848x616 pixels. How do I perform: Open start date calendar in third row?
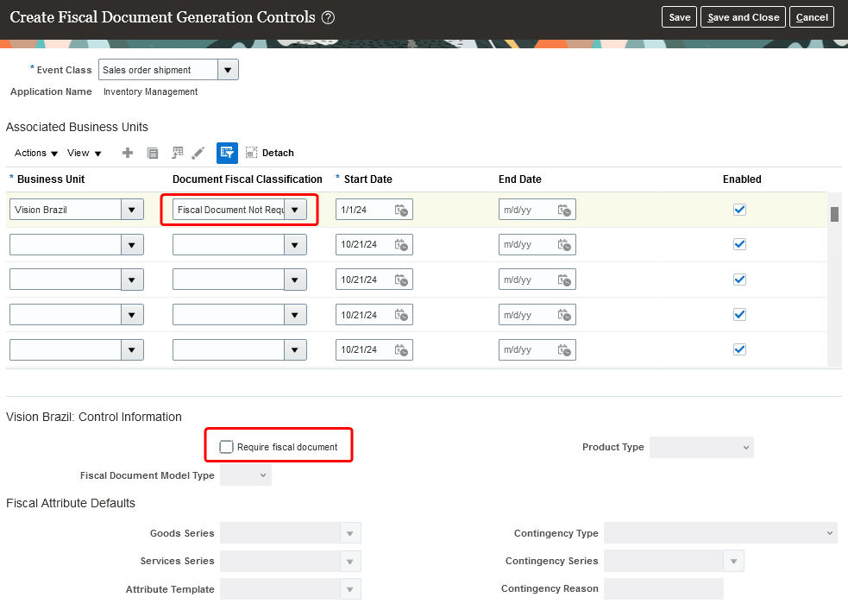[401, 280]
